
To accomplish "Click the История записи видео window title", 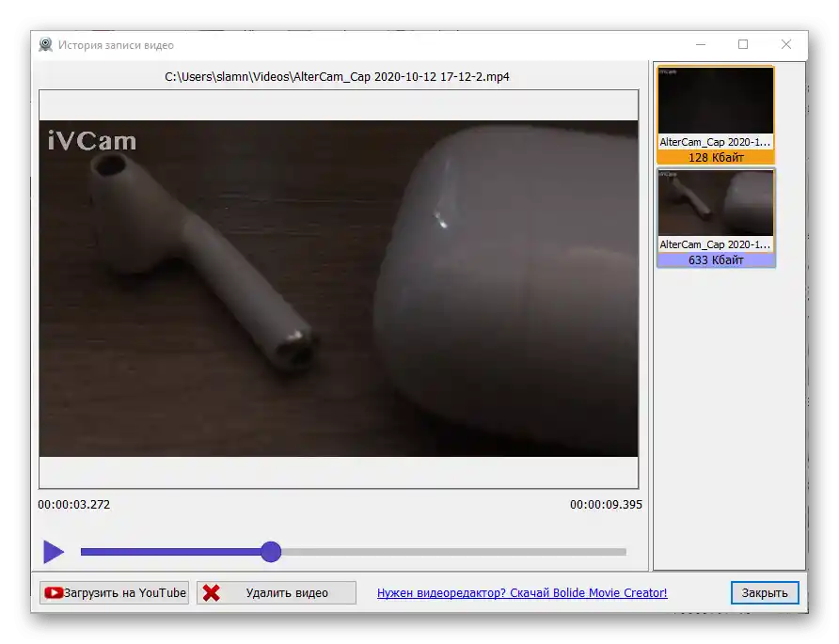I will tap(116, 45).
